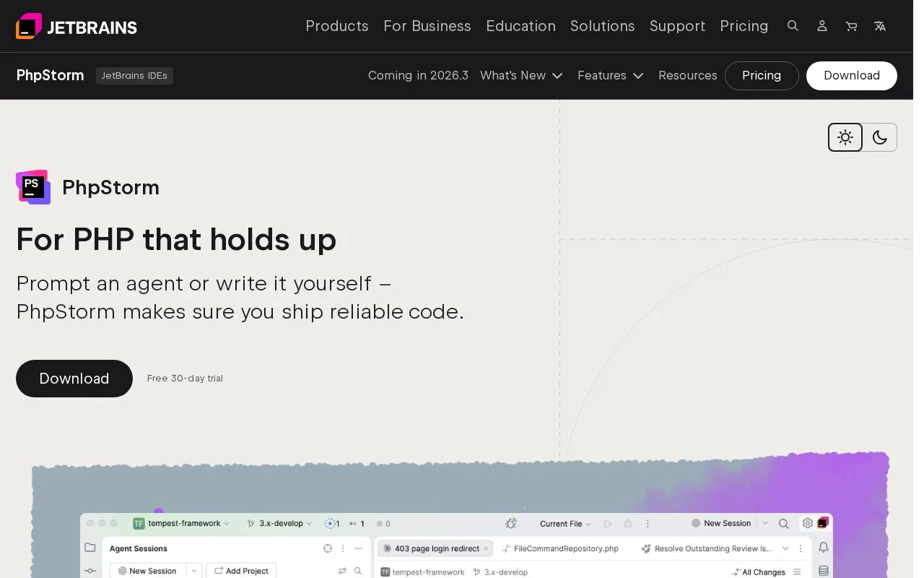Click the black Download button in hero
Viewport: 924px width, 578px height.
click(x=74, y=379)
